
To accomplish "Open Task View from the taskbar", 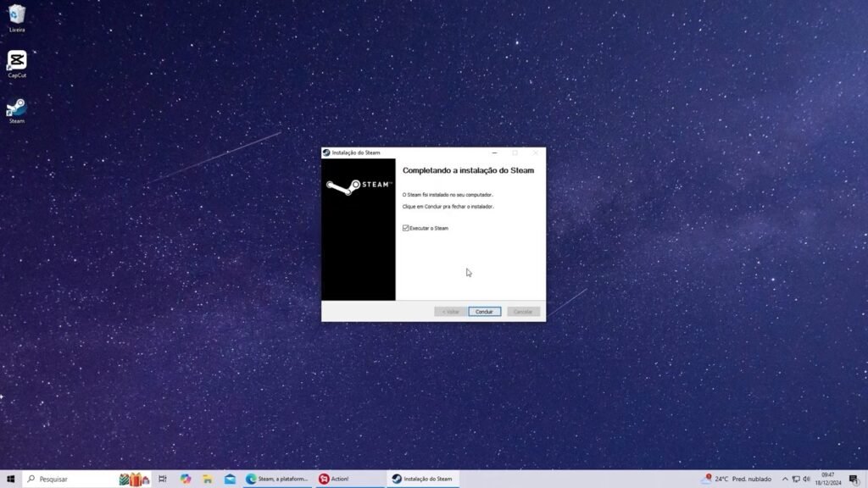I will tap(162, 480).
